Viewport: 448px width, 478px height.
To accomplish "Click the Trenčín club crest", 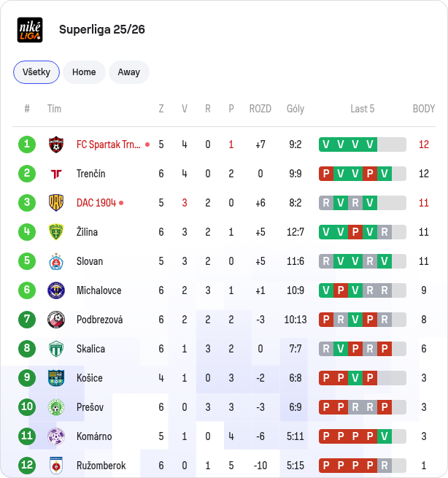I will coord(56,174).
